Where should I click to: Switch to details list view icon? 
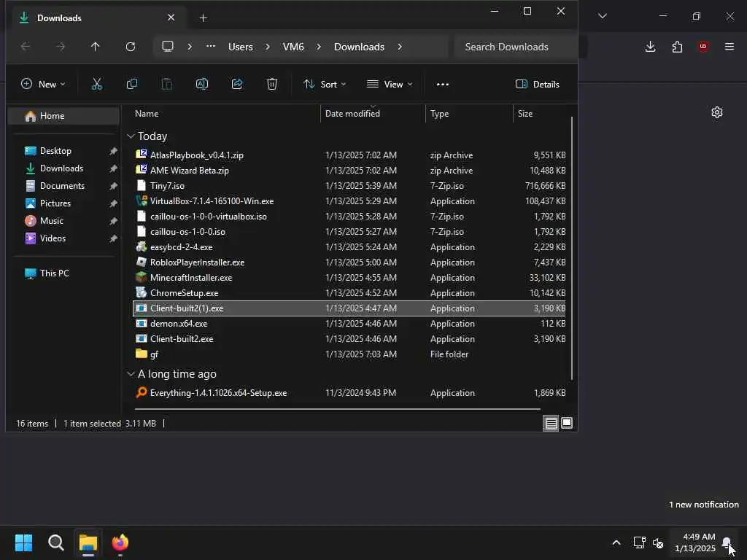pos(551,424)
